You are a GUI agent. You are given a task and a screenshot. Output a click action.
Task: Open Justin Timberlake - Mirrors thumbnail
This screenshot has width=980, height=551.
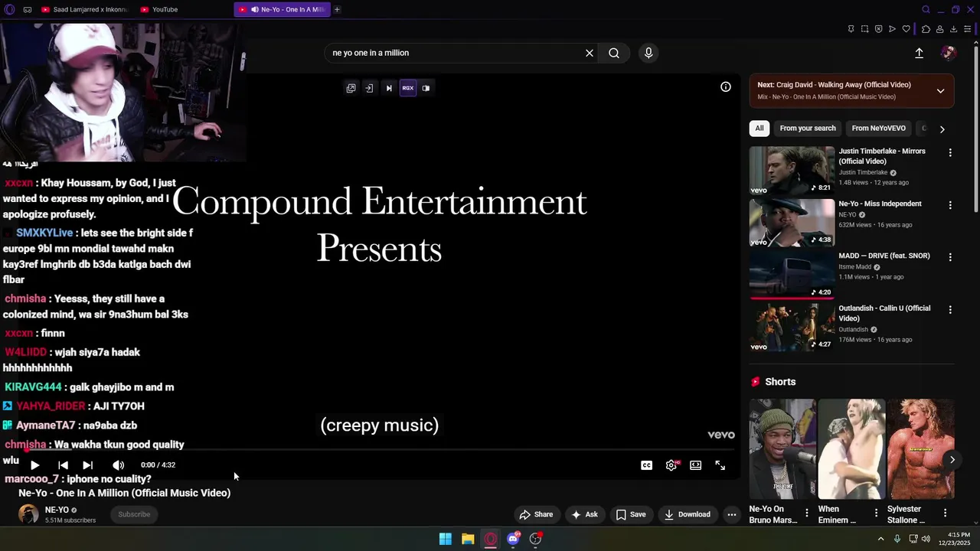(792, 170)
